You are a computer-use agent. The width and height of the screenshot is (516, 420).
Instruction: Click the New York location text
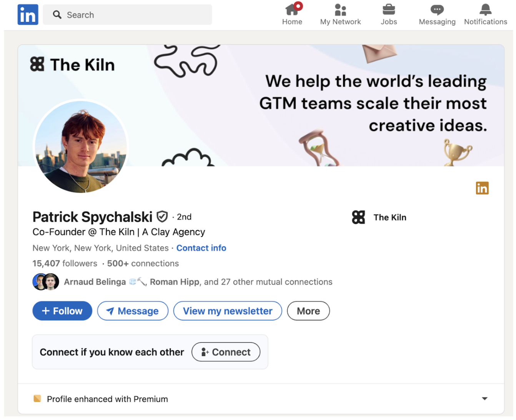pos(100,248)
